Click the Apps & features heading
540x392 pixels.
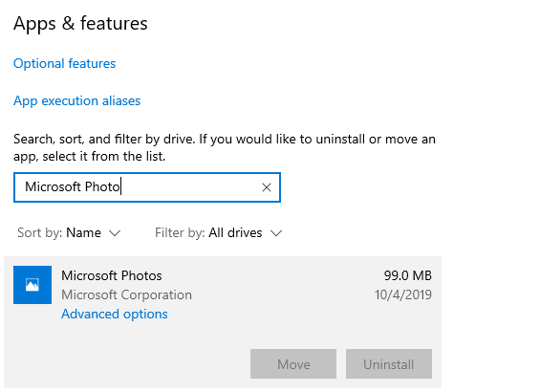click(80, 23)
